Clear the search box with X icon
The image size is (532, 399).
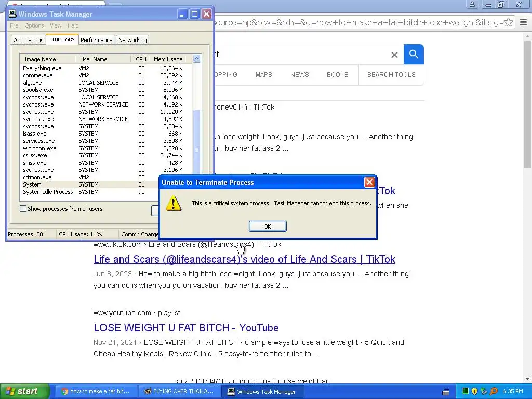394,55
